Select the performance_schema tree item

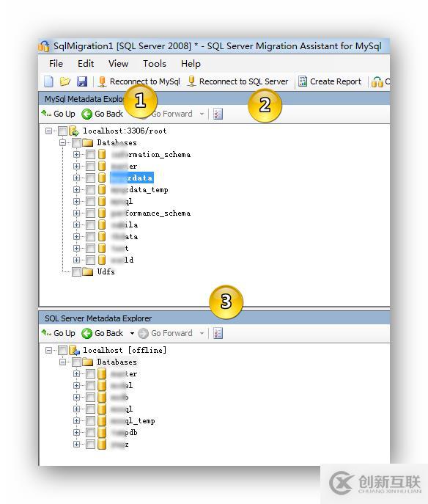(x=150, y=213)
